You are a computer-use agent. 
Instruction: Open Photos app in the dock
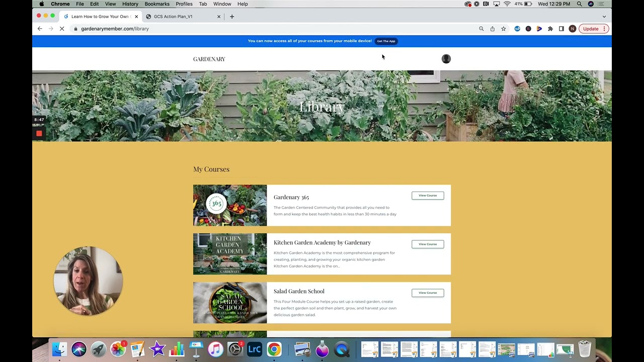pos(118,349)
